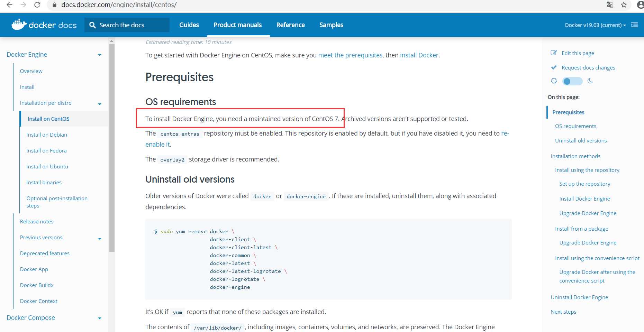Bookmark this page with the star icon
Image resolution: width=644 pixels, height=332 pixels.
click(x=624, y=5)
